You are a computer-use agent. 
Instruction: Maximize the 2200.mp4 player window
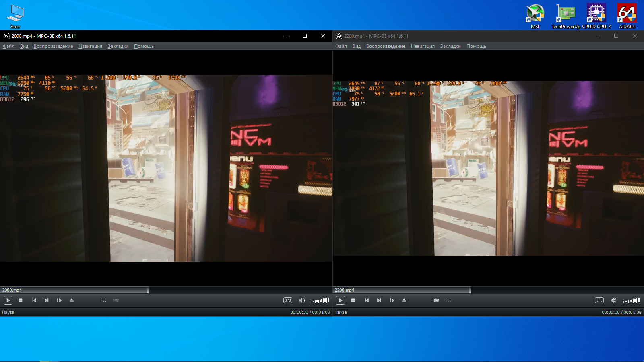point(616,36)
